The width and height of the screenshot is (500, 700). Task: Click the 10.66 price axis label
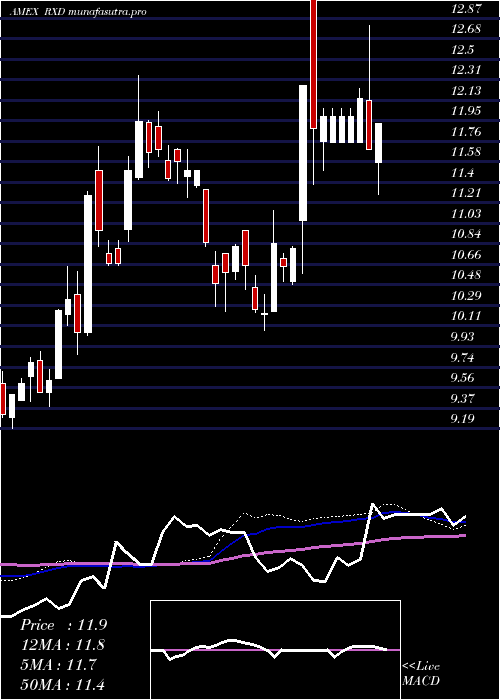pos(467,255)
